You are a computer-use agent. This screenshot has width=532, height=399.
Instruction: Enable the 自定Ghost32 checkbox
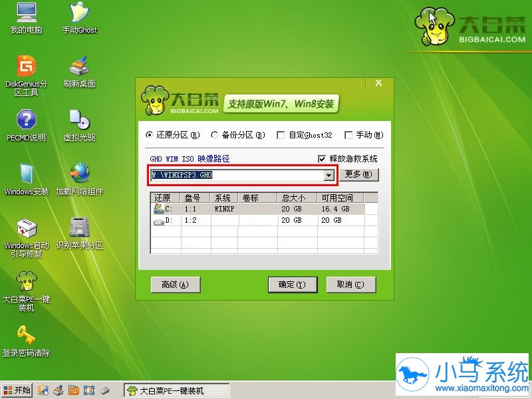(280, 136)
